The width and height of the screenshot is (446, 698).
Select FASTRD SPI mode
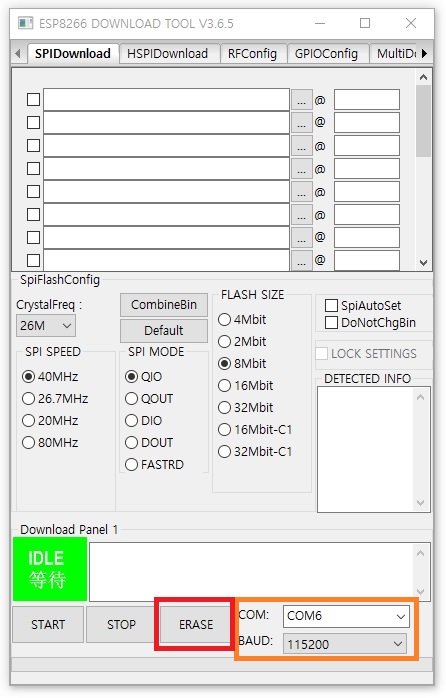coord(154,465)
